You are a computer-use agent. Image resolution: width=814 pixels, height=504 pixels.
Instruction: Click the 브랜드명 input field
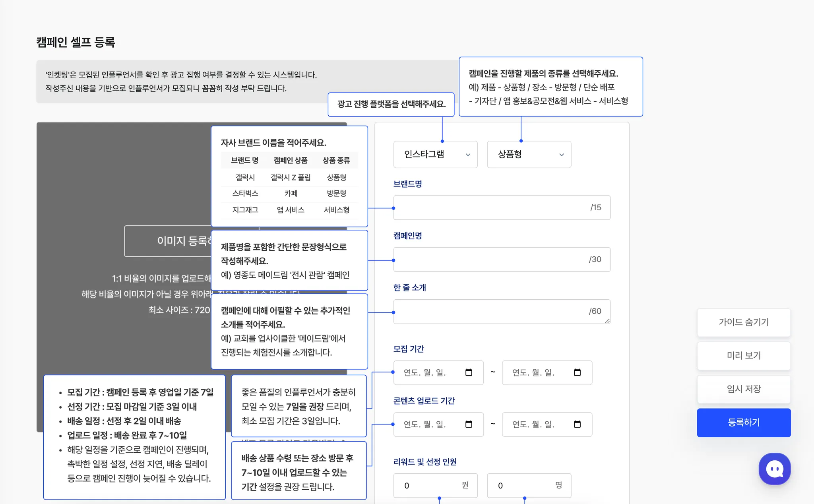[489, 207]
